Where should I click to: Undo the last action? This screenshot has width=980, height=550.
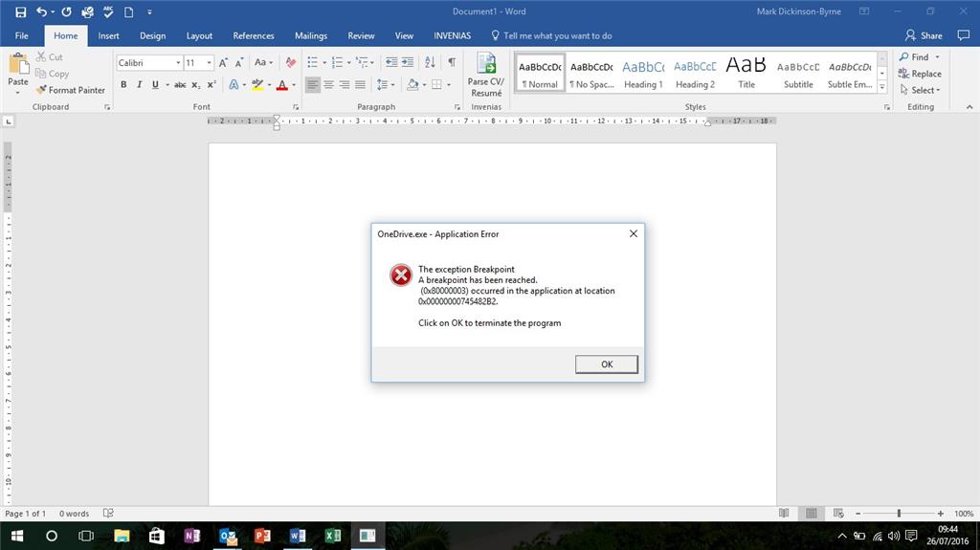coord(41,11)
